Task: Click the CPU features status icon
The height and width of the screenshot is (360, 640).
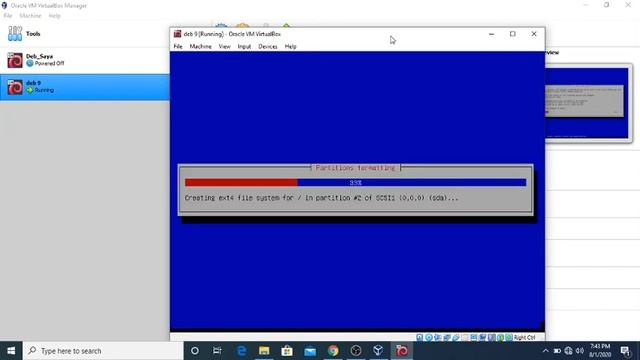Action: (491, 338)
